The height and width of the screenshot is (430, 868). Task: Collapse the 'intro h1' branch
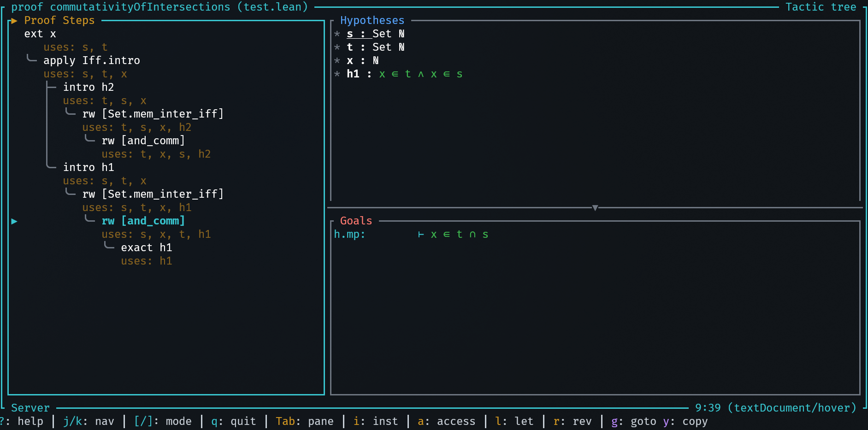click(51, 166)
